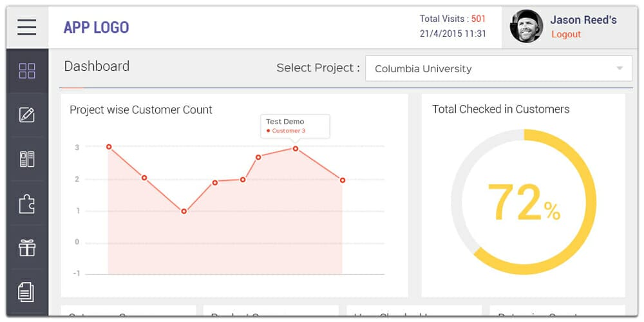Image resolution: width=644 pixels, height=322 pixels.
Task: Open the puzzle piece plugin icon
Action: [27, 204]
